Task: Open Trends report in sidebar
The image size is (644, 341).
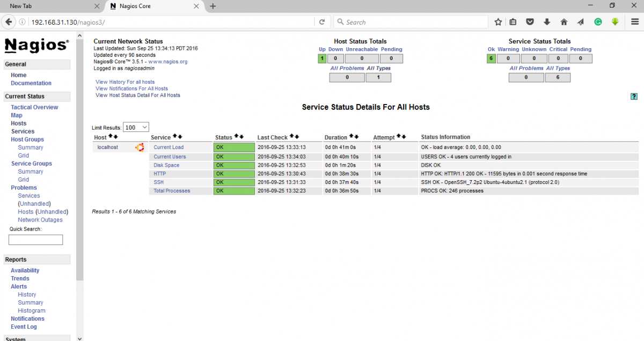Action: [20, 278]
